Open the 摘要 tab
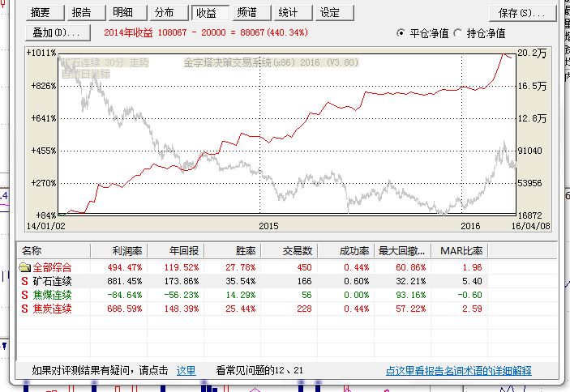 (45, 13)
